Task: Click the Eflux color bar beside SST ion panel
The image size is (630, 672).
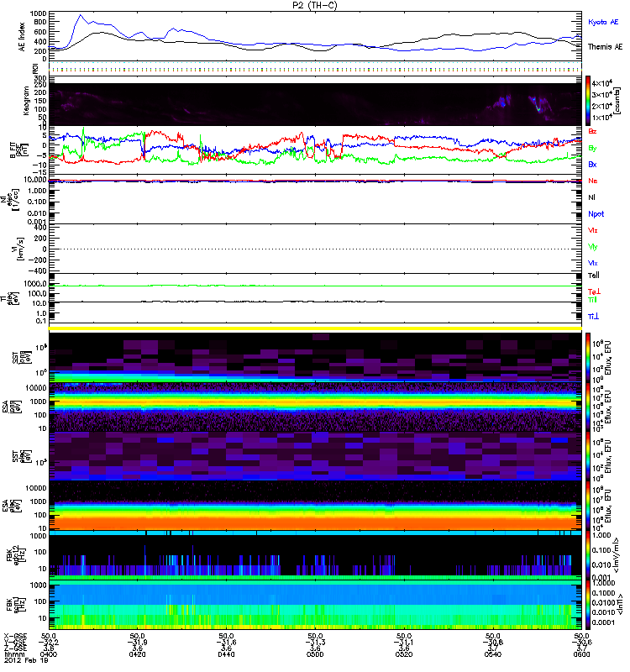Action: [x=588, y=357]
